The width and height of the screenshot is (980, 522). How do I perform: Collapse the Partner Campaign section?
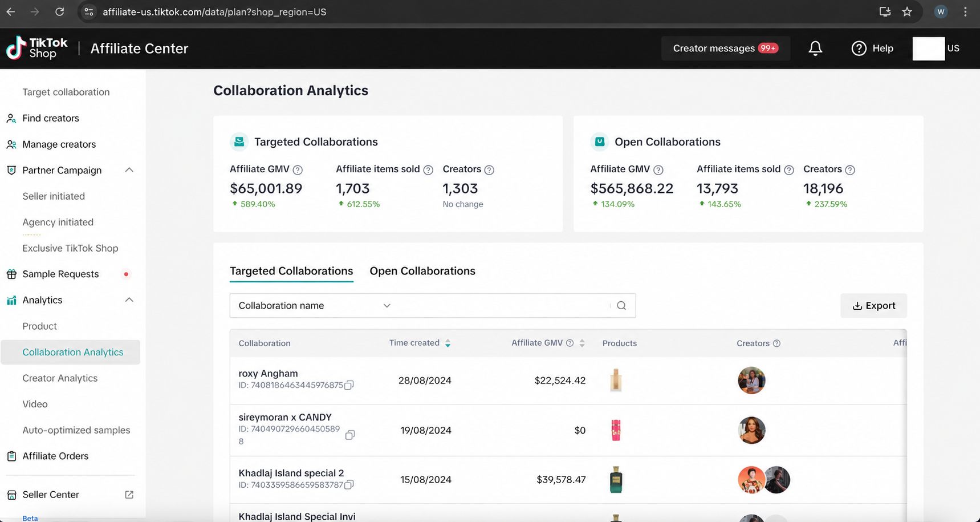pyautogui.click(x=129, y=170)
